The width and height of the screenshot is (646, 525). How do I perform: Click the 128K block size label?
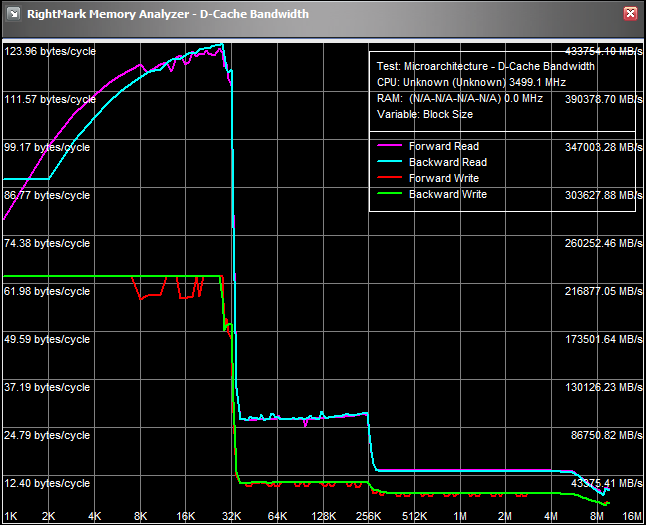[x=324, y=516]
